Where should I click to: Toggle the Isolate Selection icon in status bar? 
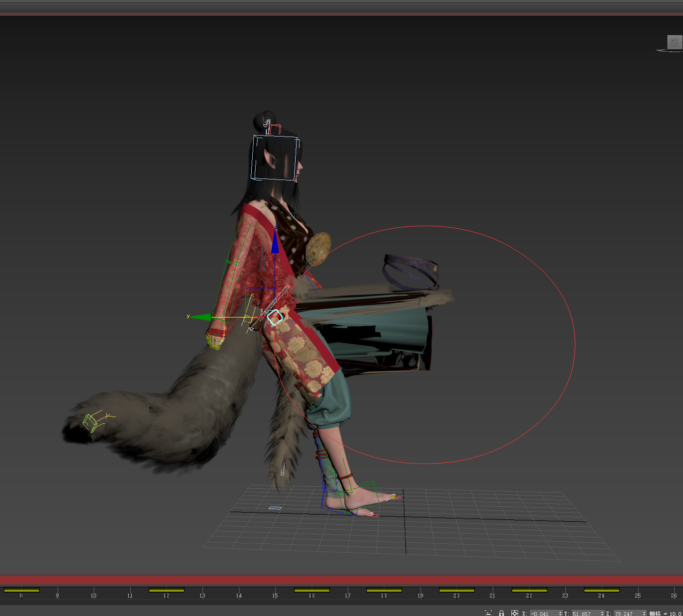click(488, 613)
